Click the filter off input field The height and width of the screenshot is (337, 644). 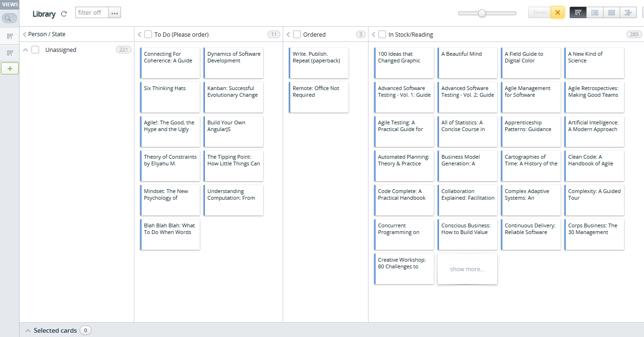92,13
